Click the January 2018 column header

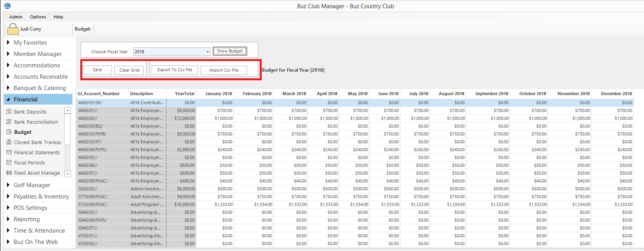218,94
